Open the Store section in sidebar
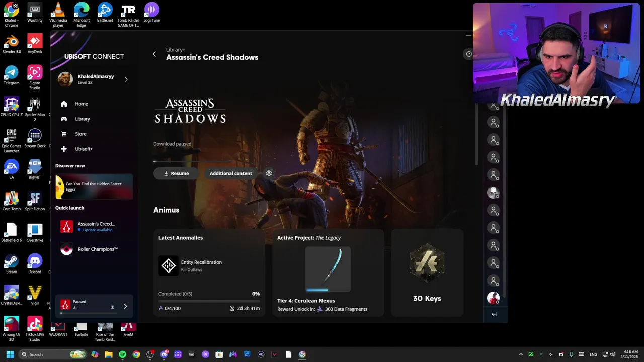The width and height of the screenshot is (644, 362). pos(80,134)
